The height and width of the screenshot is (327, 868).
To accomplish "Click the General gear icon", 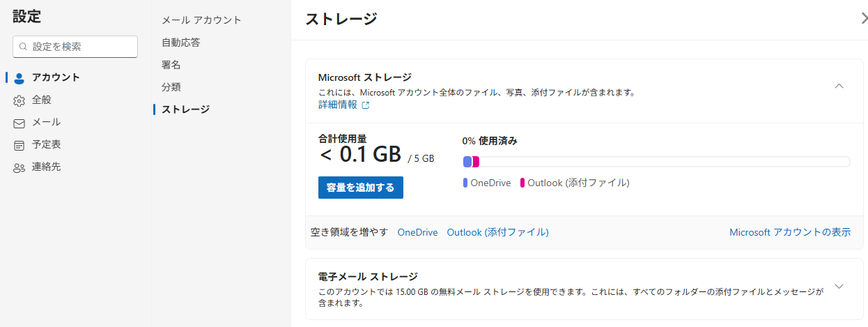I will [20, 100].
